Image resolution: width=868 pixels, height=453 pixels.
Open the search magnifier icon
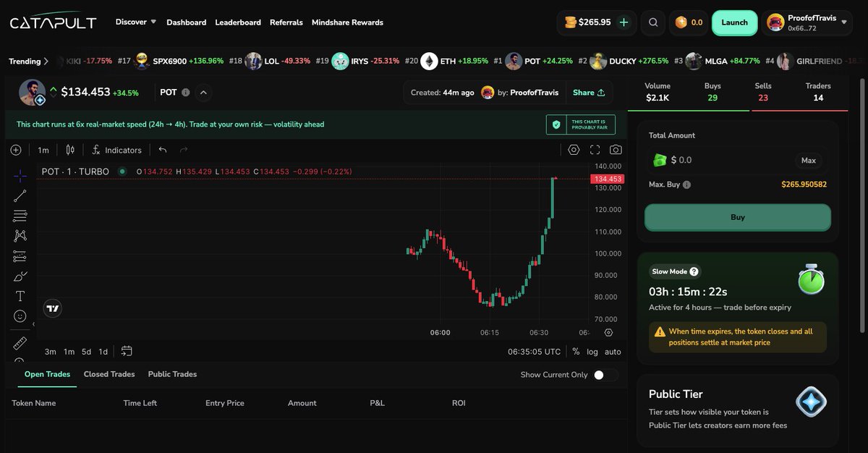click(653, 22)
